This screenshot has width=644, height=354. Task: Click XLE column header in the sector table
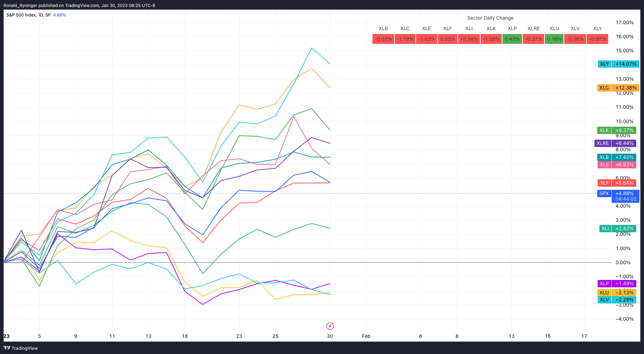pyautogui.click(x=426, y=28)
